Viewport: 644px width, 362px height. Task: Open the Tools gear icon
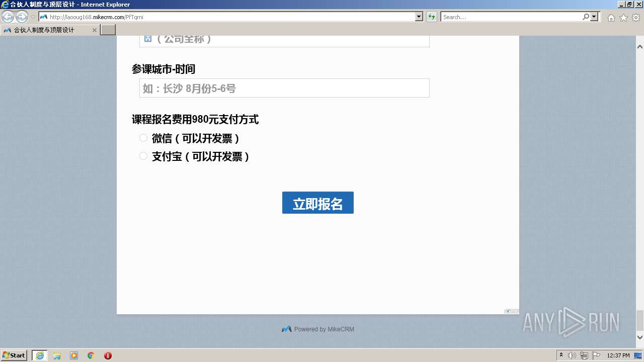[x=636, y=18]
